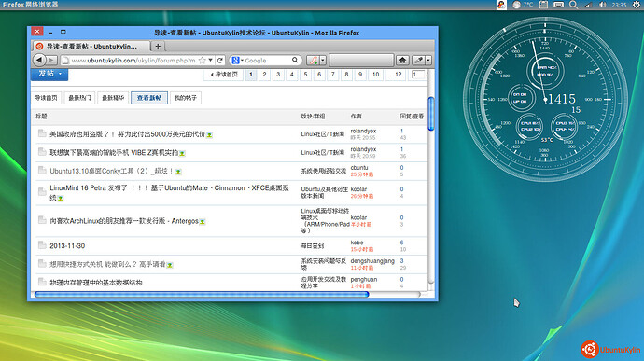The height and width of the screenshot is (361, 644).
Task: Click the Firefox forward arrow button
Action: pyautogui.click(x=51, y=61)
